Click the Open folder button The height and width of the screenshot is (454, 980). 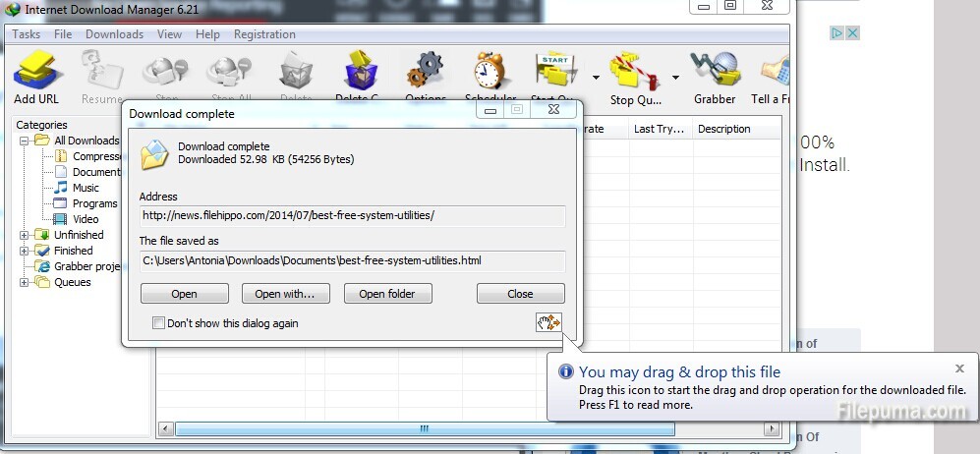click(386, 294)
